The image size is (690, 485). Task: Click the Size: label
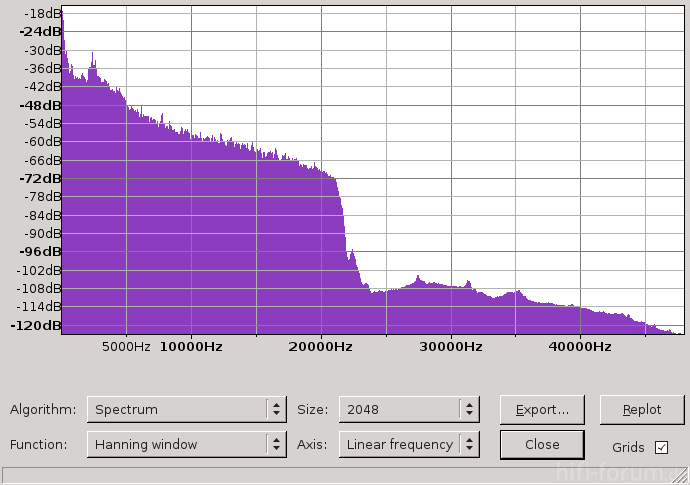click(312, 410)
